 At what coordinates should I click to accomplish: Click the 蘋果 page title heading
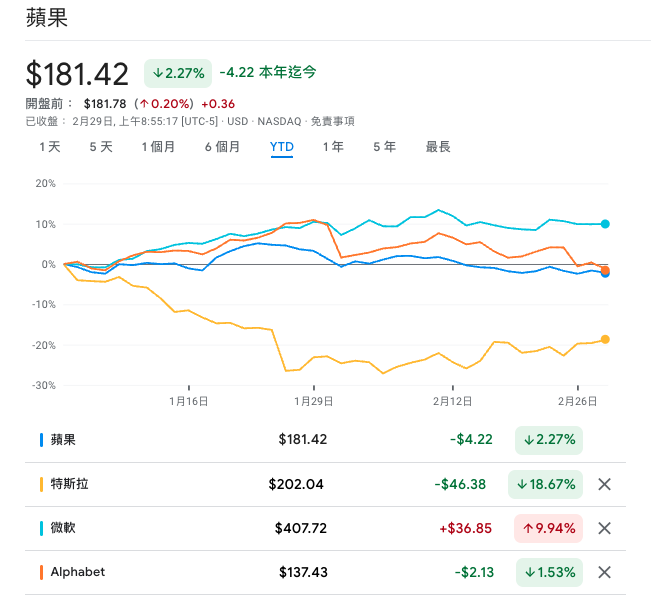[46, 18]
